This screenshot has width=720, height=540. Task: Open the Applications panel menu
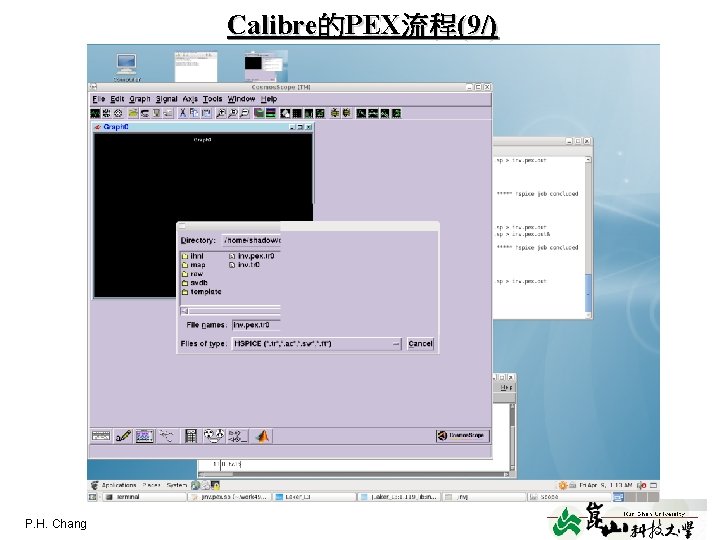118,485
